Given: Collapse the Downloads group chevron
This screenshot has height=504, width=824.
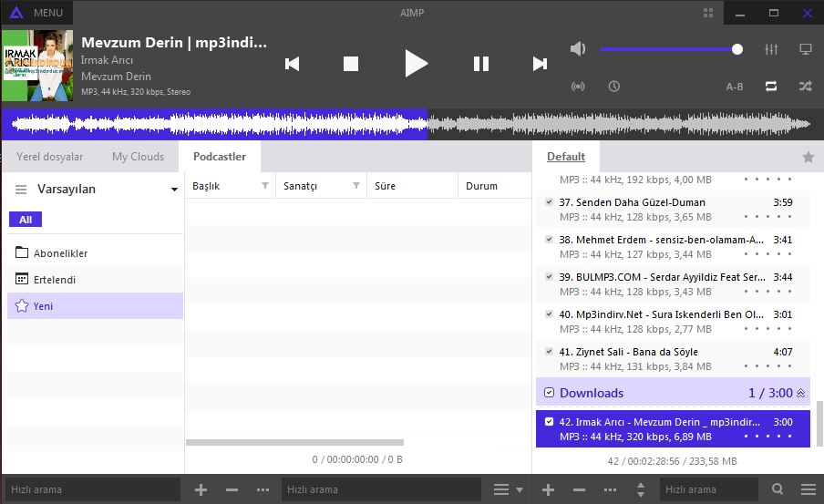Looking at the screenshot, I should pos(801,393).
